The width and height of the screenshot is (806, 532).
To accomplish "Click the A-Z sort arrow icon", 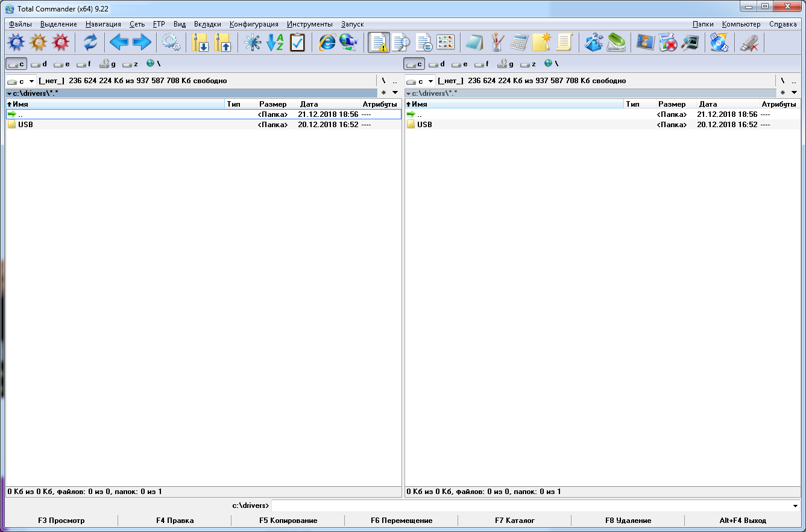I will 275,42.
